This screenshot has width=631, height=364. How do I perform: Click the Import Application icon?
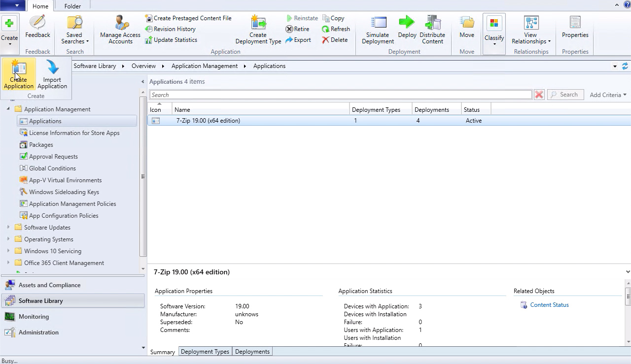click(x=52, y=74)
